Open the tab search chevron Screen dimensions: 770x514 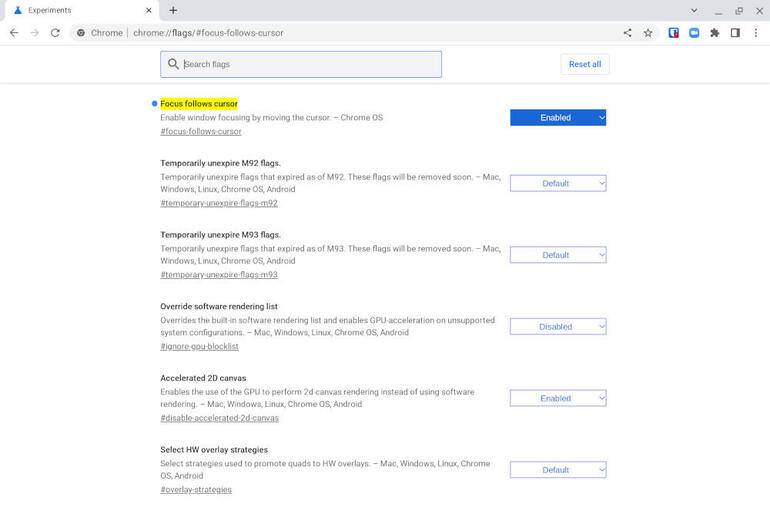pos(694,10)
